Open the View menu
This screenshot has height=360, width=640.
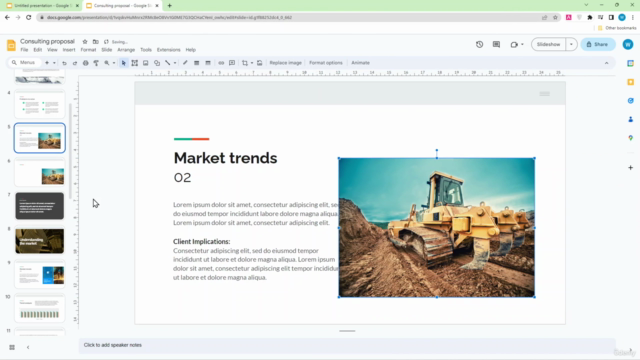tap(52, 50)
